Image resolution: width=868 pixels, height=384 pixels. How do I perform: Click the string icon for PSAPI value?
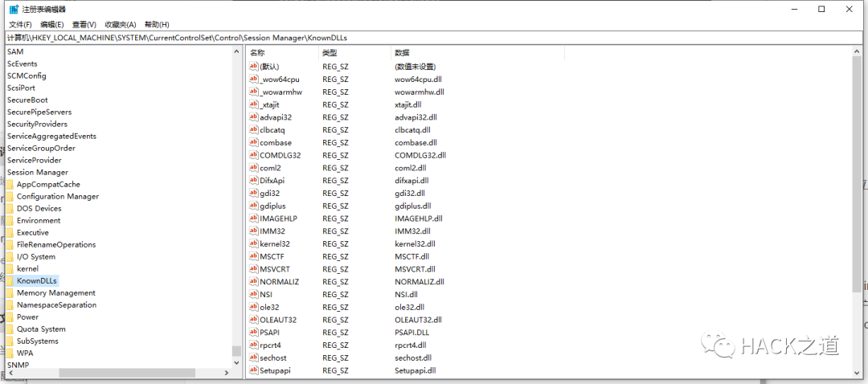(x=254, y=333)
